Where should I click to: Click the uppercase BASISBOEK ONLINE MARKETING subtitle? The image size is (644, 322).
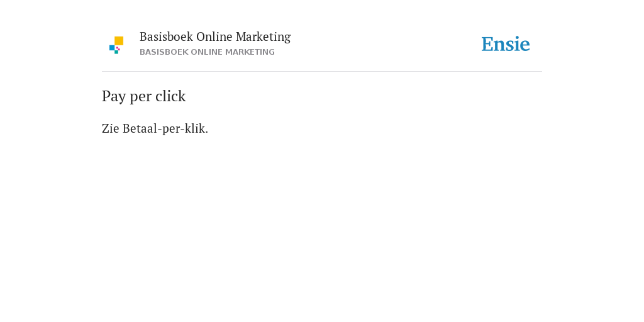(x=207, y=52)
